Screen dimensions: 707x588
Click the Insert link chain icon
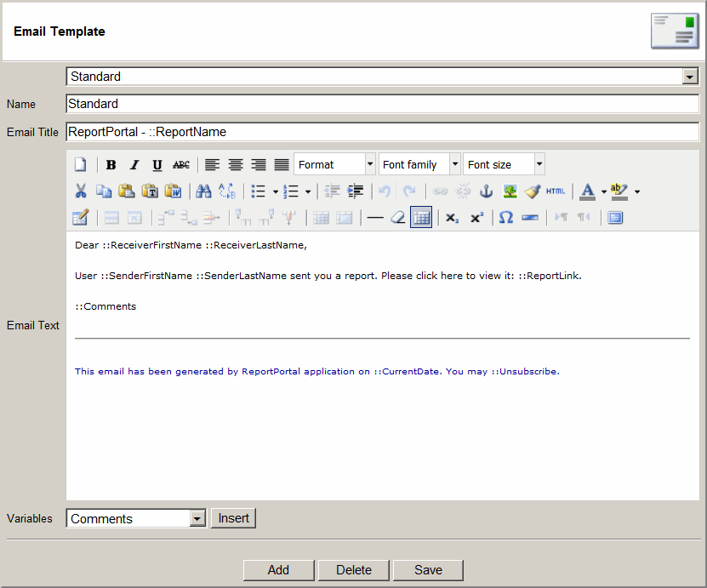440,191
